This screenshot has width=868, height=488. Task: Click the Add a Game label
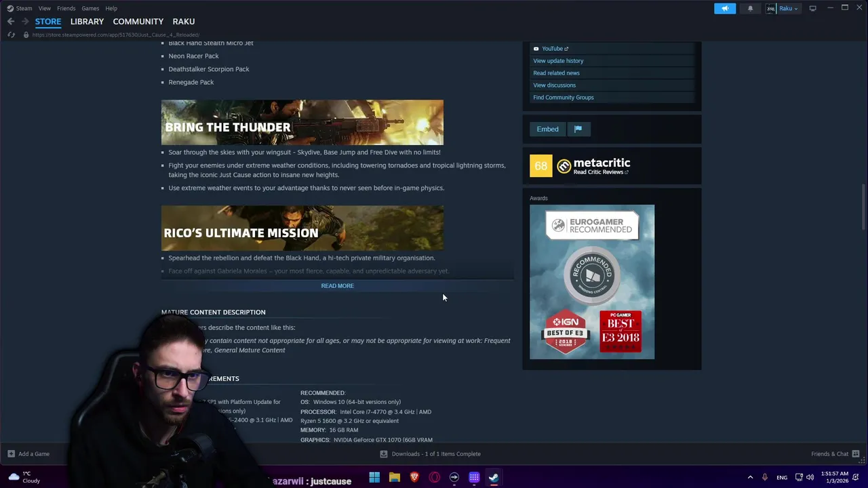point(34,454)
